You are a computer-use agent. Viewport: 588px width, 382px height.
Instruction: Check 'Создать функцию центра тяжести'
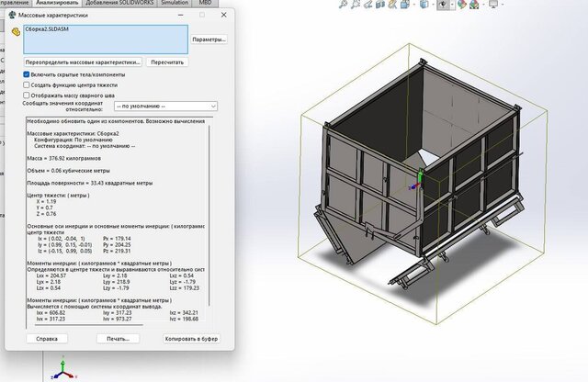(x=27, y=85)
